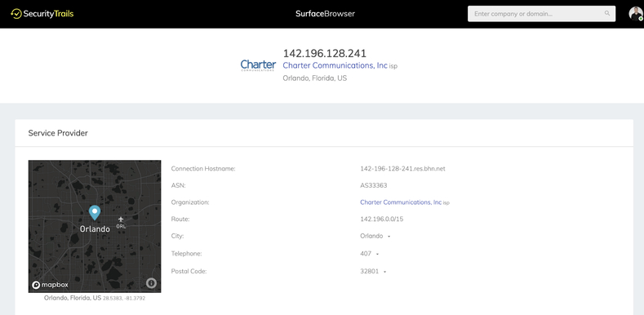Image resolution: width=644 pixels, height=315 pixels.
Task: Click the map info icon
Action: [152, 282]
